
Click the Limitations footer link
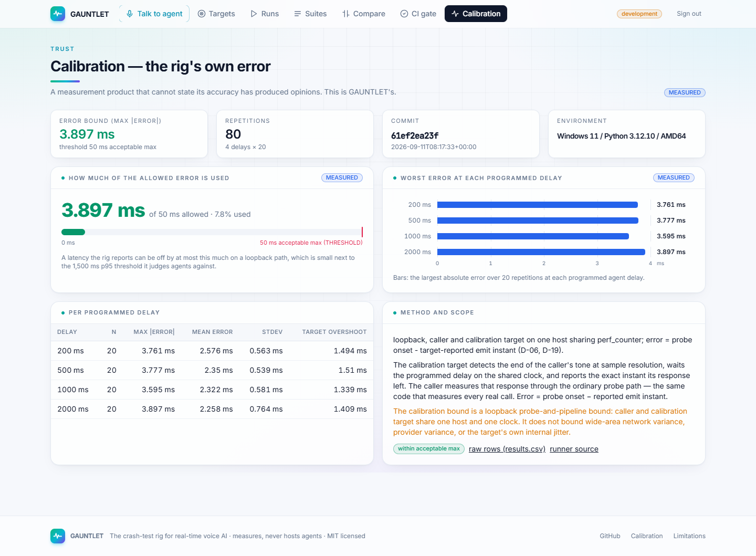[x=689, y=536]
